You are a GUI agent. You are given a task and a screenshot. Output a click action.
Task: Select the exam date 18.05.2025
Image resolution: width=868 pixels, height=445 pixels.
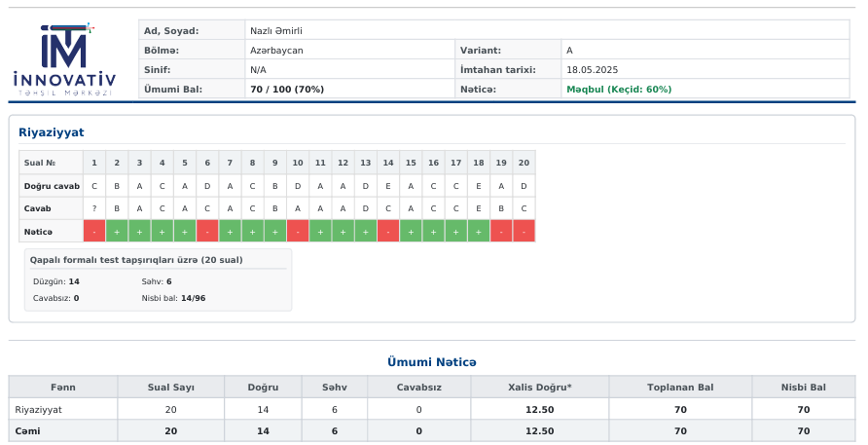click(592, 70)
